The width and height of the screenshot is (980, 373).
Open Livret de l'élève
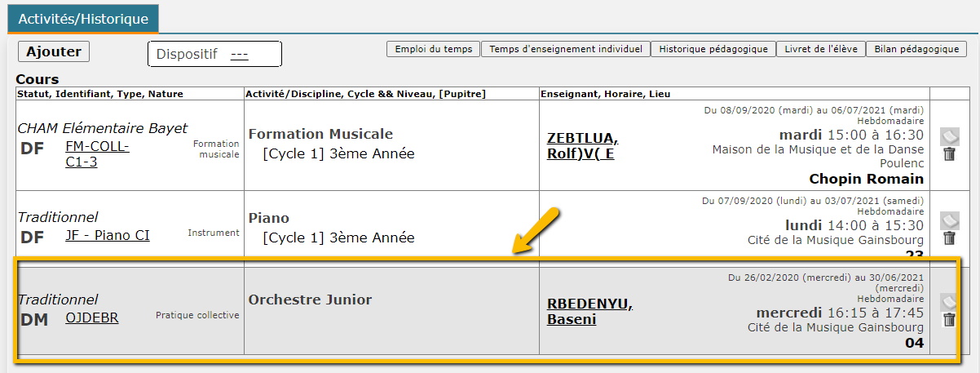[820, 49]
